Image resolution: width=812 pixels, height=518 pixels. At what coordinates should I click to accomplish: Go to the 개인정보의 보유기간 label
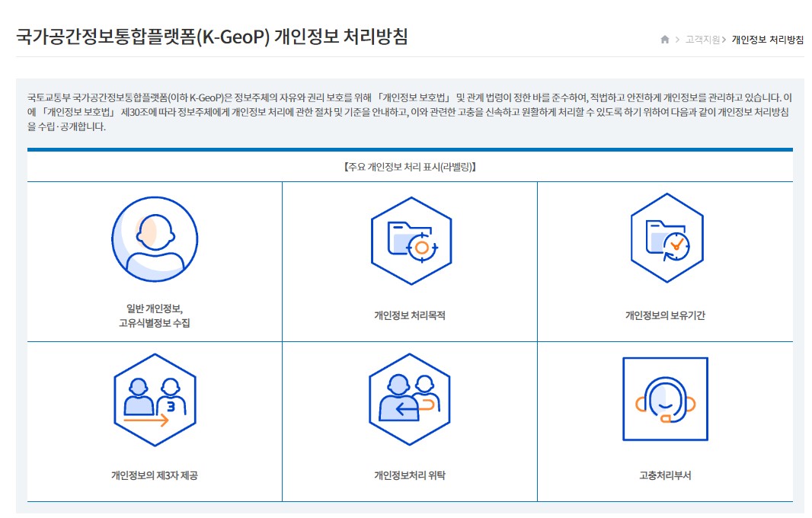coord(665,315)
